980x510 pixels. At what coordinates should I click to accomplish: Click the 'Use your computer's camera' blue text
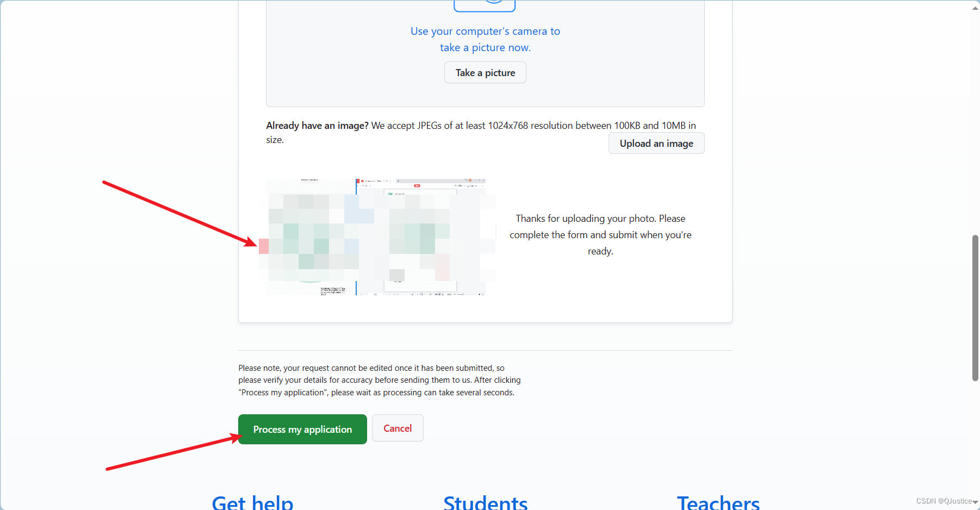[485, 39]
